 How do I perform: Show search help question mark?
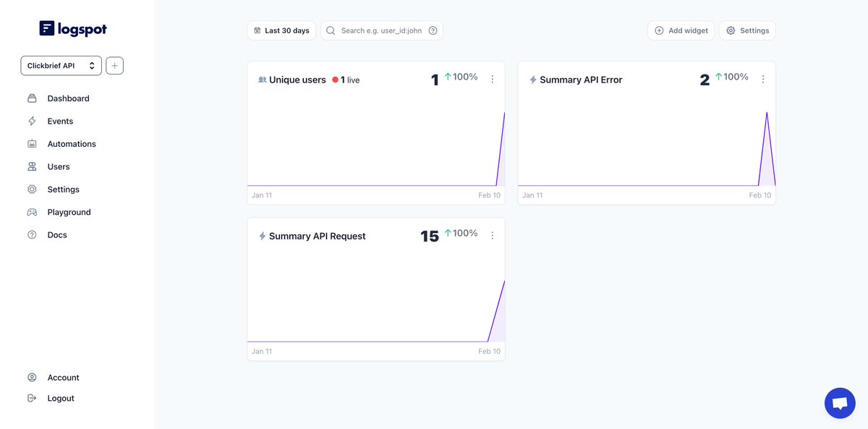[433, 30]
